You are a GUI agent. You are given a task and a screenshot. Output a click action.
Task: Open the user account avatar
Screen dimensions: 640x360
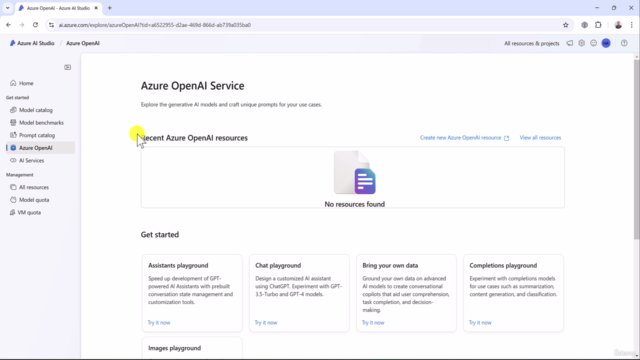pyautogui.click(x=606, y=43)
